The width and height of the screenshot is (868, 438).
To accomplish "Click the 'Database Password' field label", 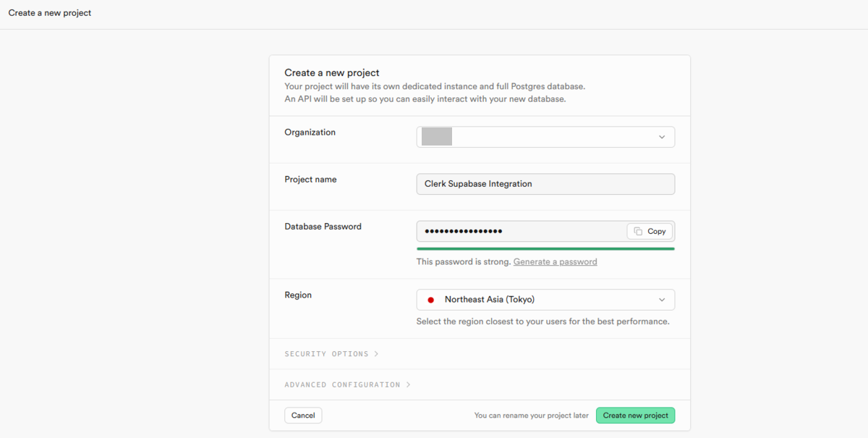I will click(323, 227).
